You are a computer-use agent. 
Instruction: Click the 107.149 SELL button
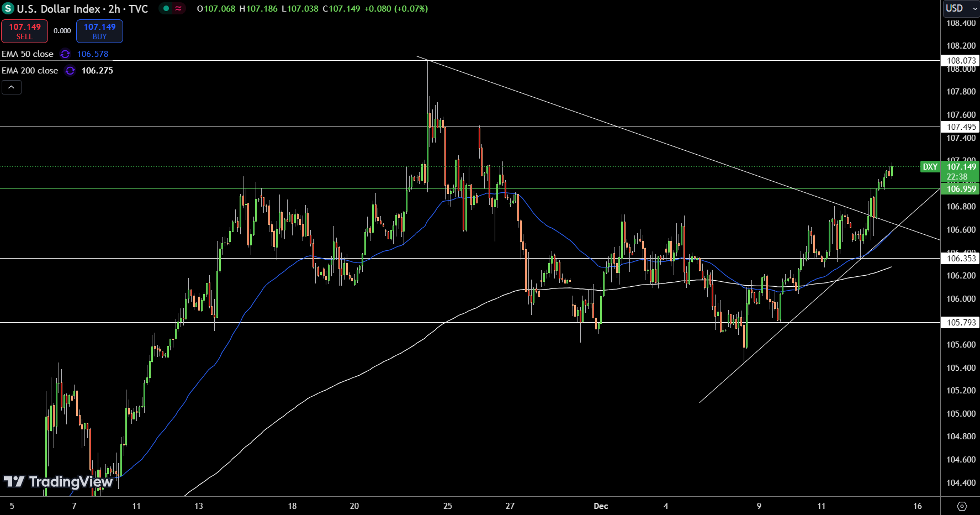(x=24, y=31)
